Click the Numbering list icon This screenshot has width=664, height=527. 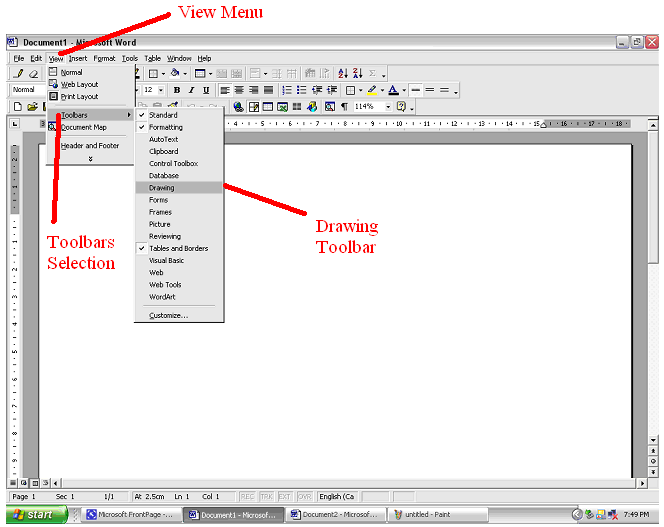click(x=287, y=90)
